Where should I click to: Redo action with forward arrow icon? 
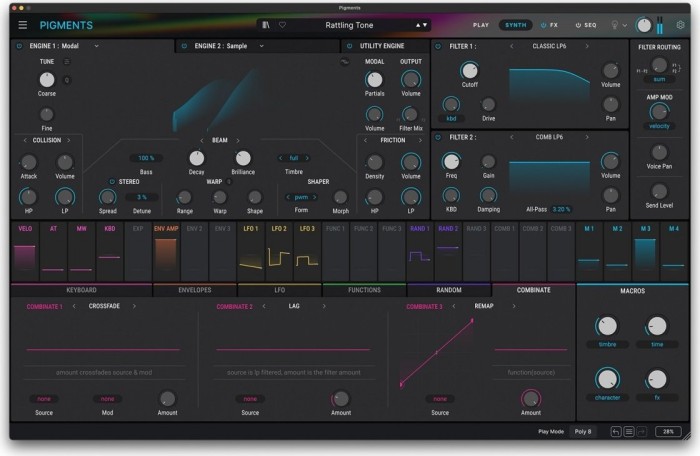[642, 431]
